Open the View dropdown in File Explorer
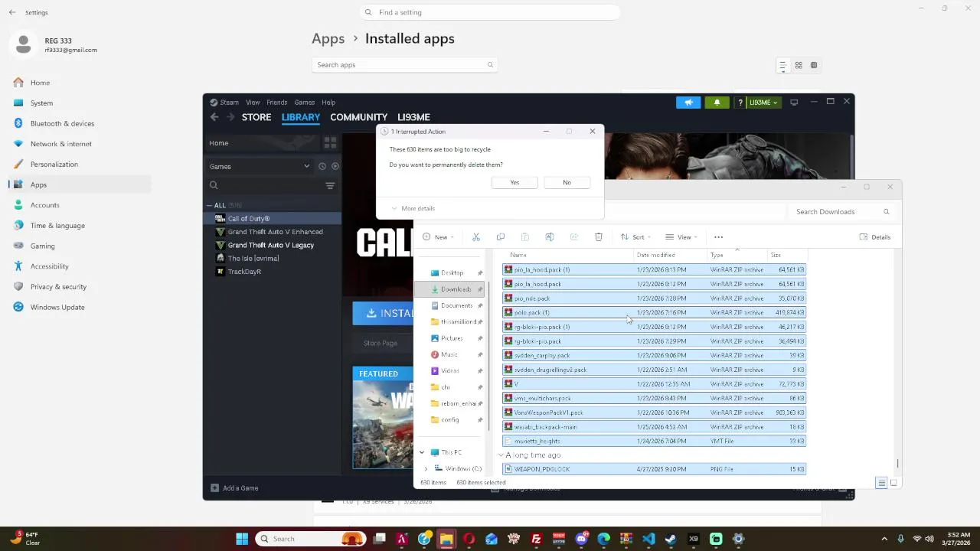Image resolution: width=980 pixels, height=551 pixels. click(681, 237)
